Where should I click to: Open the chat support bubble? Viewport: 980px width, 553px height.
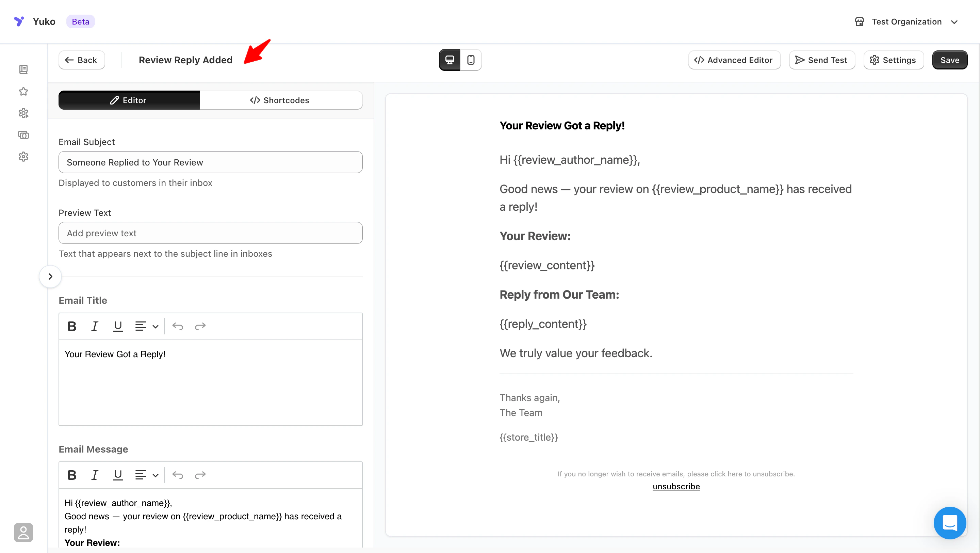coord(950,523)
